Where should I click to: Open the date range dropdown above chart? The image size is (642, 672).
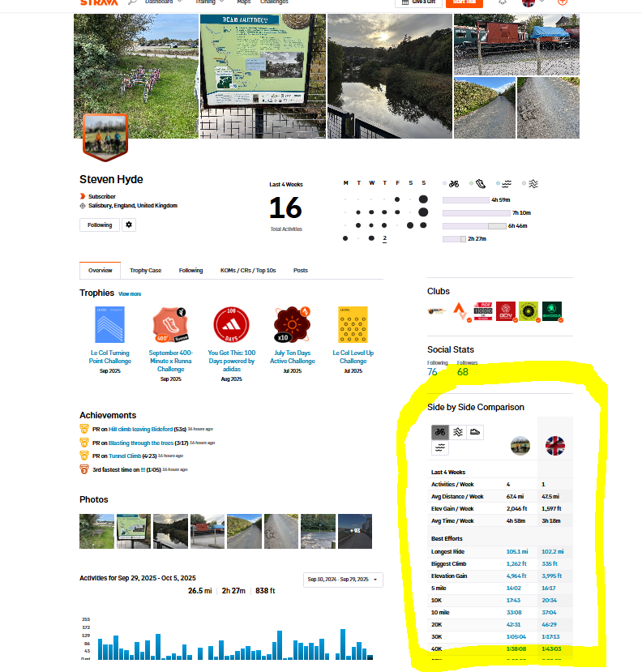pyautogui.click(x=343, y=580)
